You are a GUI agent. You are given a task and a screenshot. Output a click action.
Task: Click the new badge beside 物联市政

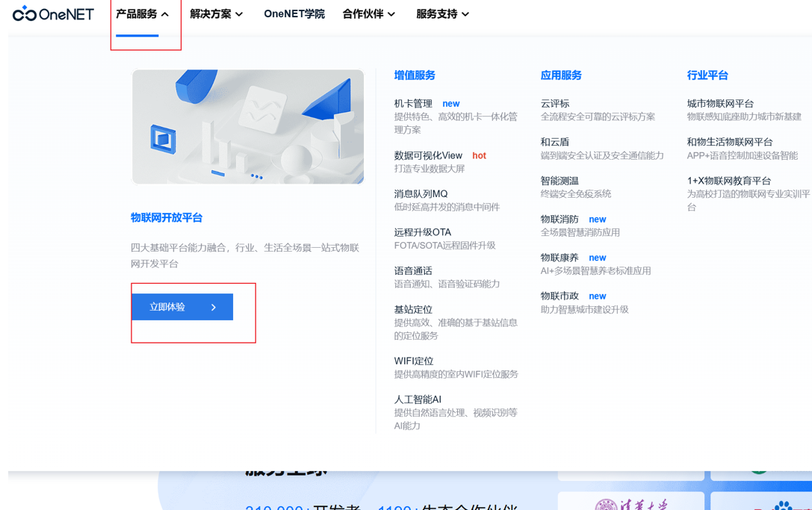tap(598, 296)
